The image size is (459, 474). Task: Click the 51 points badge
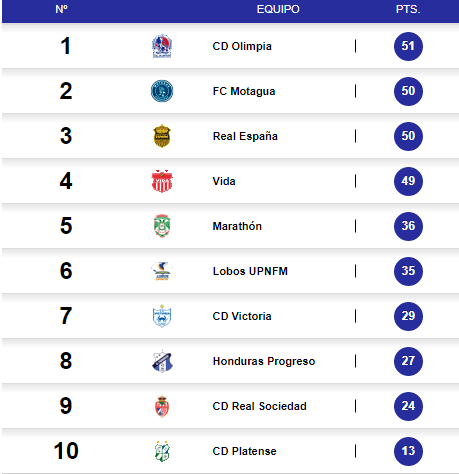coord(408,46)
